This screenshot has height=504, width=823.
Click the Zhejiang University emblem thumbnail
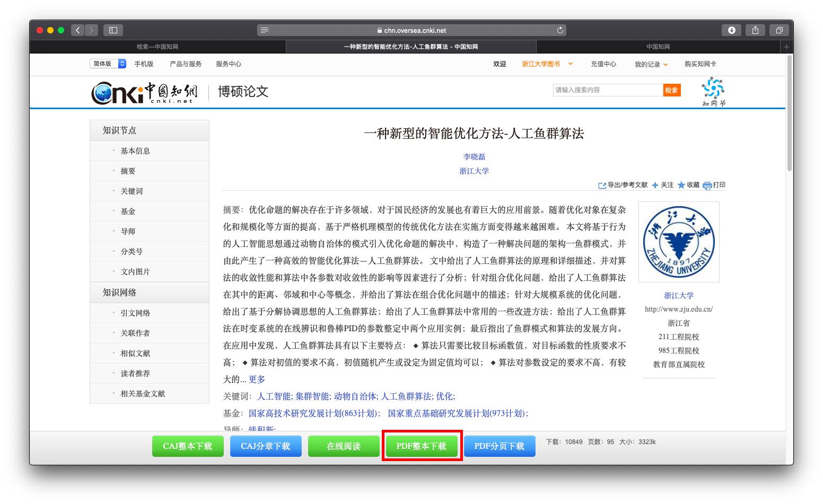[679, 242]
